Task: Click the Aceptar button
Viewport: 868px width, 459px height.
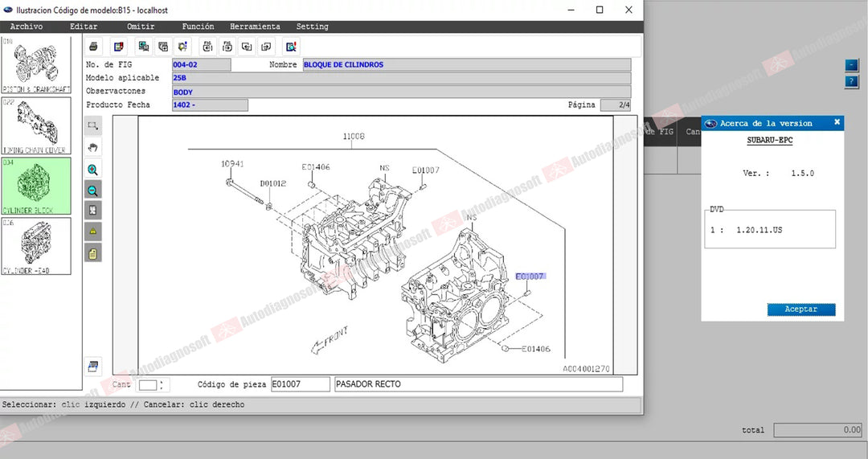Action: [801, 309]
